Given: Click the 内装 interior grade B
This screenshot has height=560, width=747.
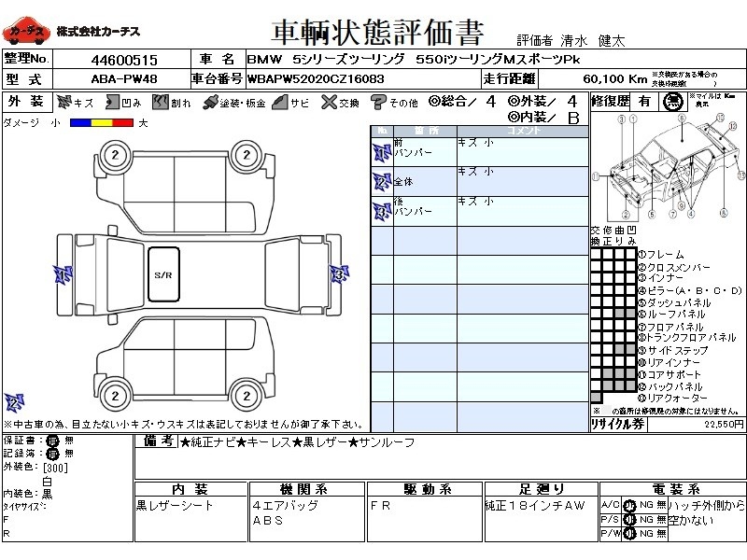Looking at the screenshot, I should click(574, 118).
